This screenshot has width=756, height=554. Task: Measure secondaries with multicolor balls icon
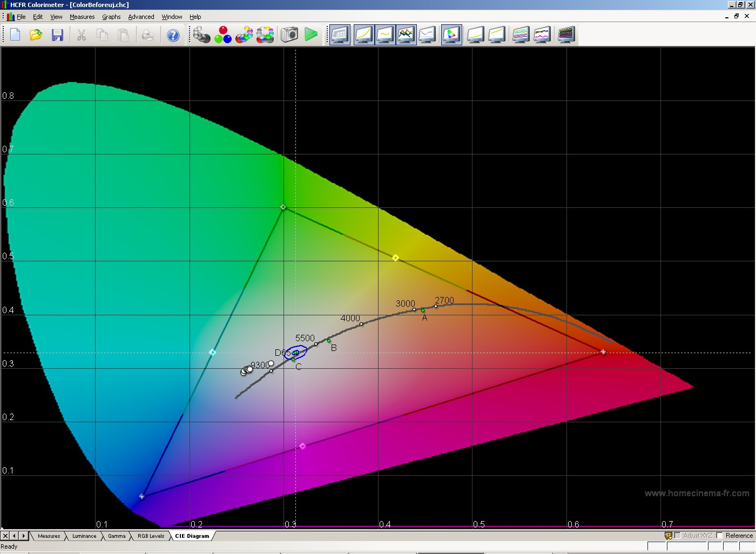pos(244,35)
